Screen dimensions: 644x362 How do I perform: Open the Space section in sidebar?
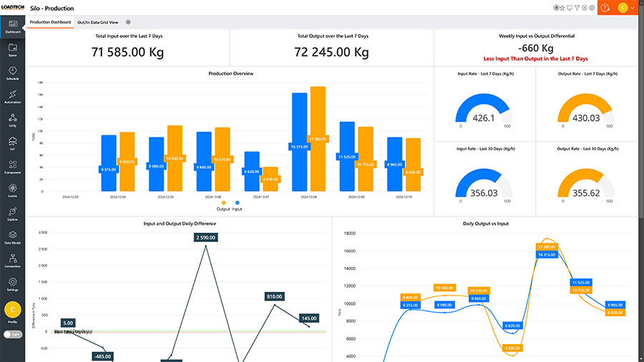click(x=12, y=49)
